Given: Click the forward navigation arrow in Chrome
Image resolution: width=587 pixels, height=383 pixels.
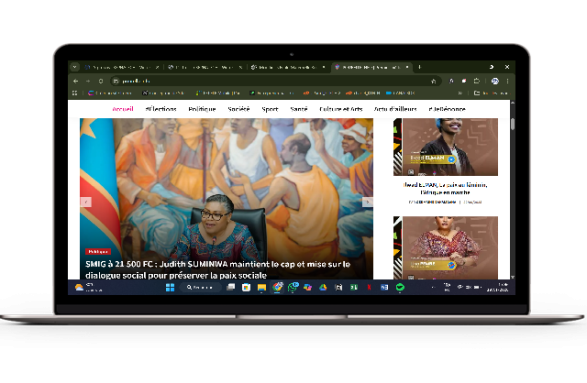Looking at the screenshot, I should pyautogui.click(x=88, y=81).
